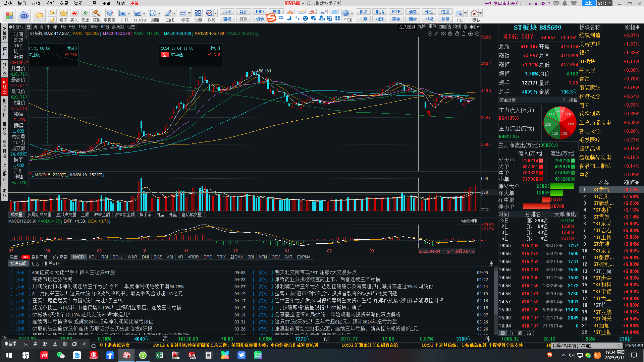Viewport: 644px width, 362px height.
Task: Toggle the 九转 indicator
Action: point(422,27)
